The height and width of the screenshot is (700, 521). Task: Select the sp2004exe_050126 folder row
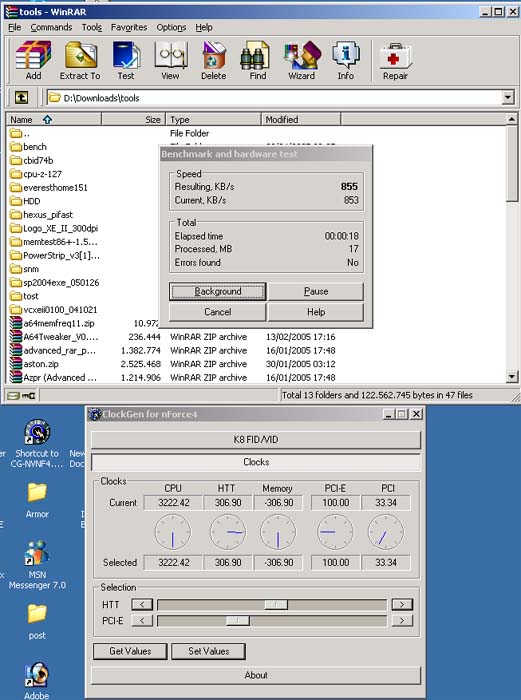(54, 283)
